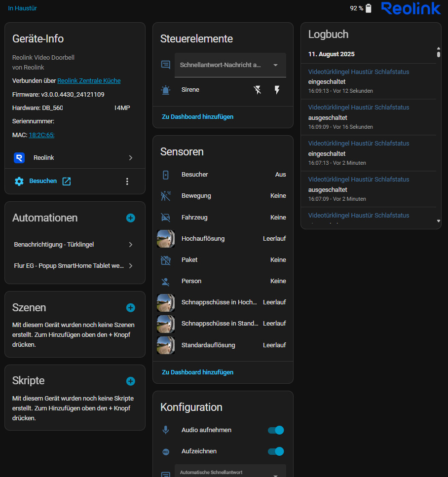Open the Person sensor entry
448x477 pixels.
point(223,281)
